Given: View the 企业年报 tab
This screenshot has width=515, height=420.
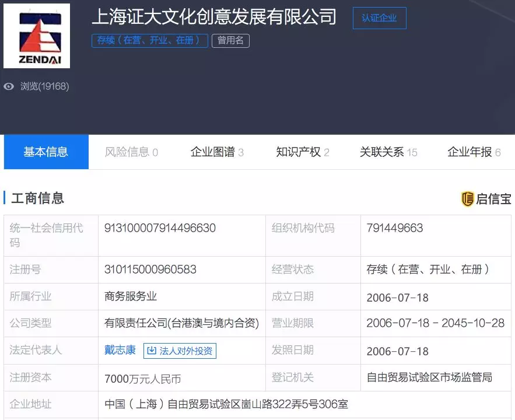Looking at the screenshot, I should [474, 152].
